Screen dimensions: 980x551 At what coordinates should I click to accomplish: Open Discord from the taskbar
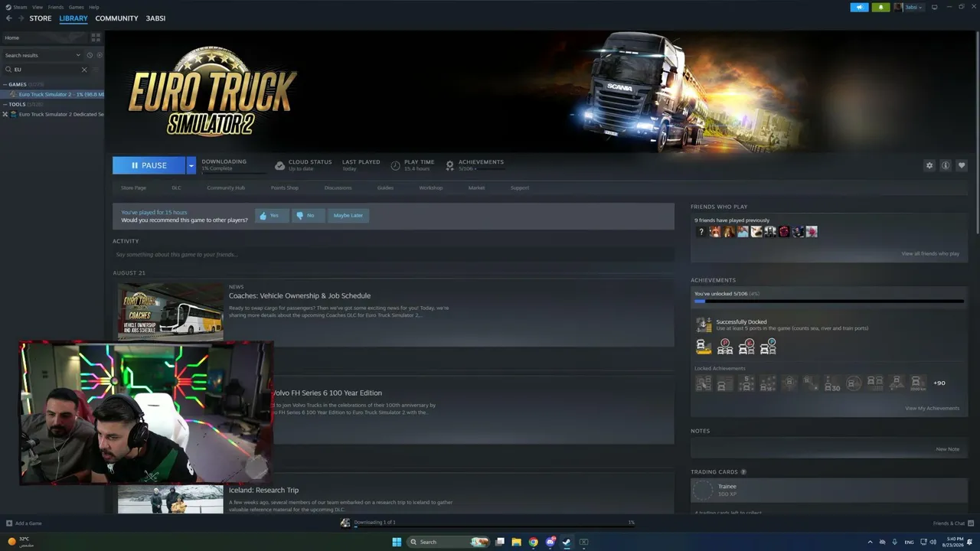coord(550,542)
